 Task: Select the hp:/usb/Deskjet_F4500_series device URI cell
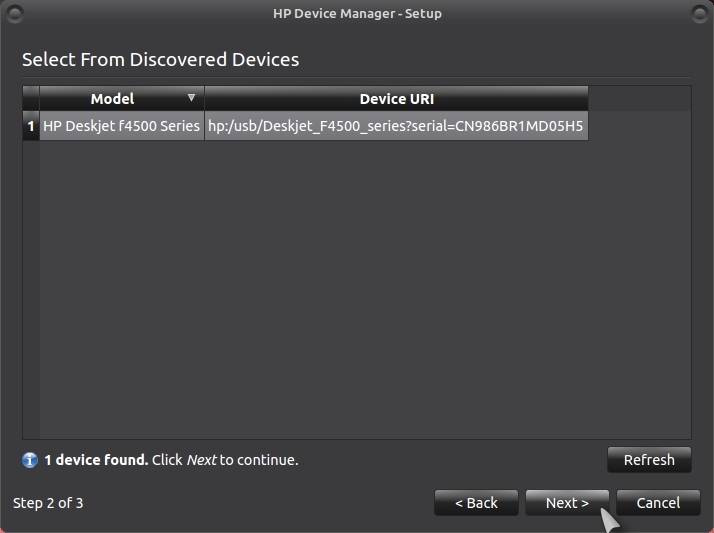click(396, 126)
